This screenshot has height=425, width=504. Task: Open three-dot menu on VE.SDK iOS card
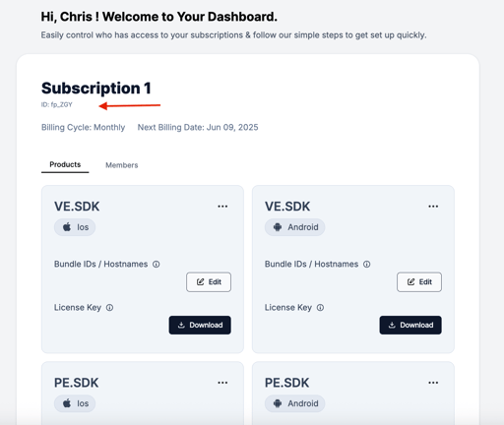pos(222,207)
